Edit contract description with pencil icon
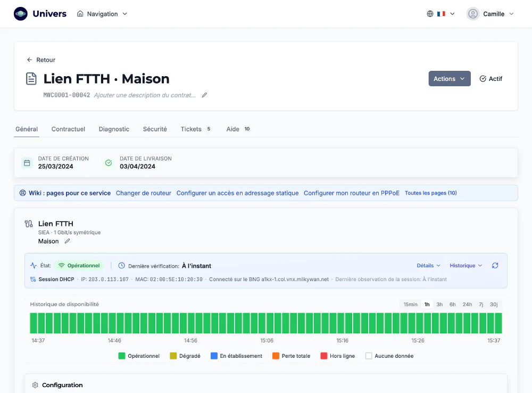Viewport: 532px width, 393px height. [x=204, y=95]
